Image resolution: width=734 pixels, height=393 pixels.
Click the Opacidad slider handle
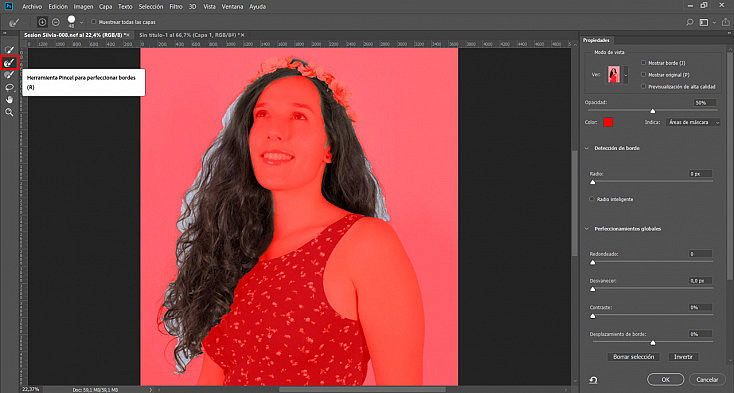point(653,111)
